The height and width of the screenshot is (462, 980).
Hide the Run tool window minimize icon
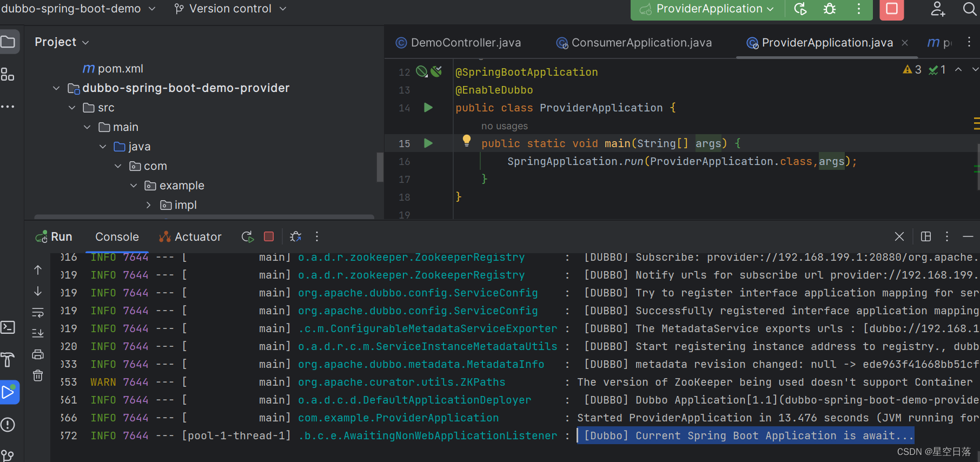click(x=968, y=236)
